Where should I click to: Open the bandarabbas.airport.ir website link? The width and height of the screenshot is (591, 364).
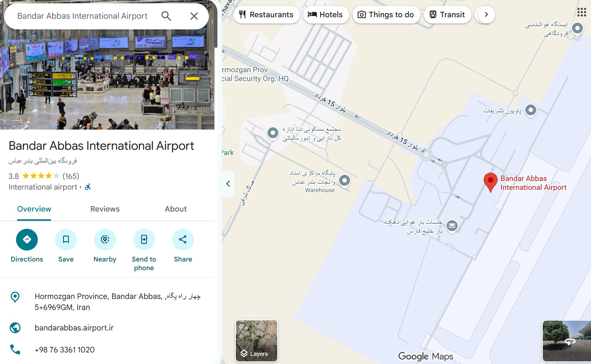tap(74, 328)
